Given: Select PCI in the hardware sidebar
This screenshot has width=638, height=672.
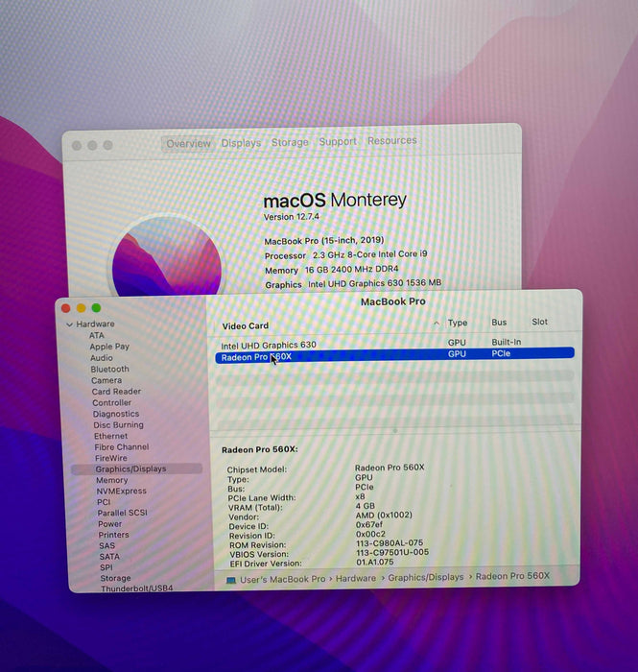Looking at the screenshot, I should pos(104,502).
